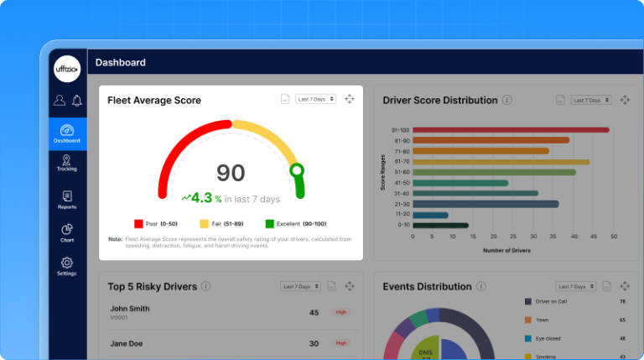The height and width of the screenshot is (360, 644).
Task: Expand Top 5 Risky Drivers Last 7 Days dropdown
Action: coord(301,286)
